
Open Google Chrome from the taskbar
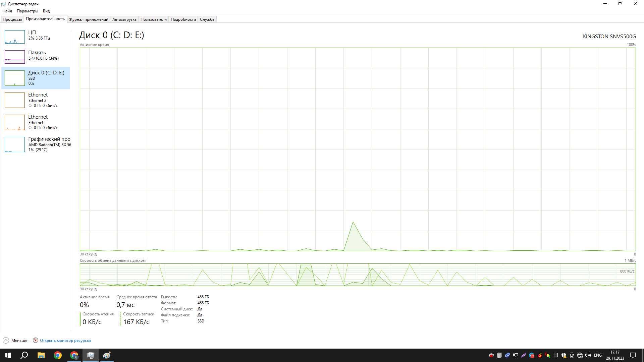tap(58, 355)
